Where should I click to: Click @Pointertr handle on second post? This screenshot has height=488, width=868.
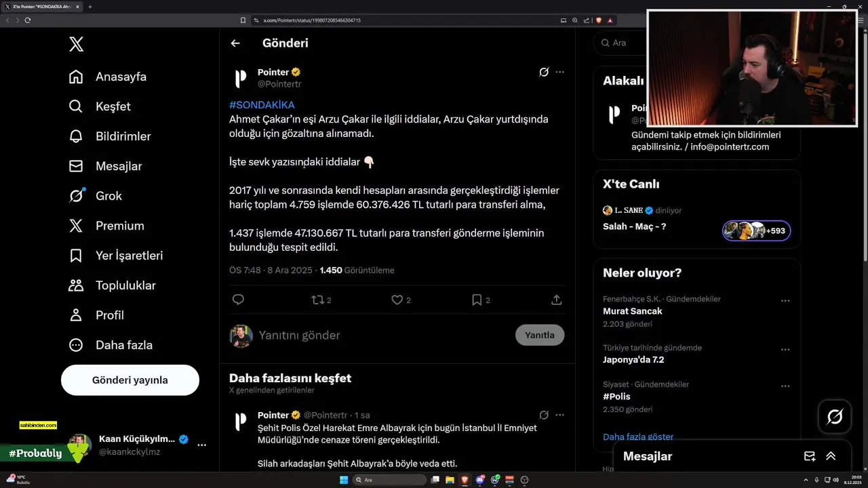(325, 415)
